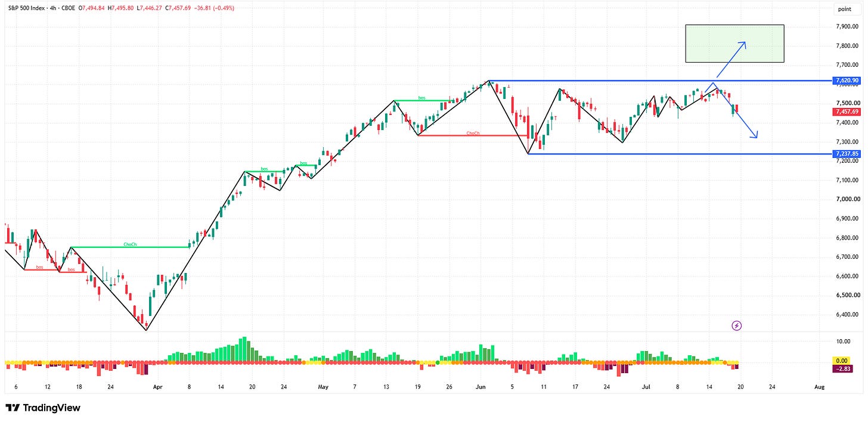
Task: Click the 6,800.00 price axis label
Action: pos(847,238)
